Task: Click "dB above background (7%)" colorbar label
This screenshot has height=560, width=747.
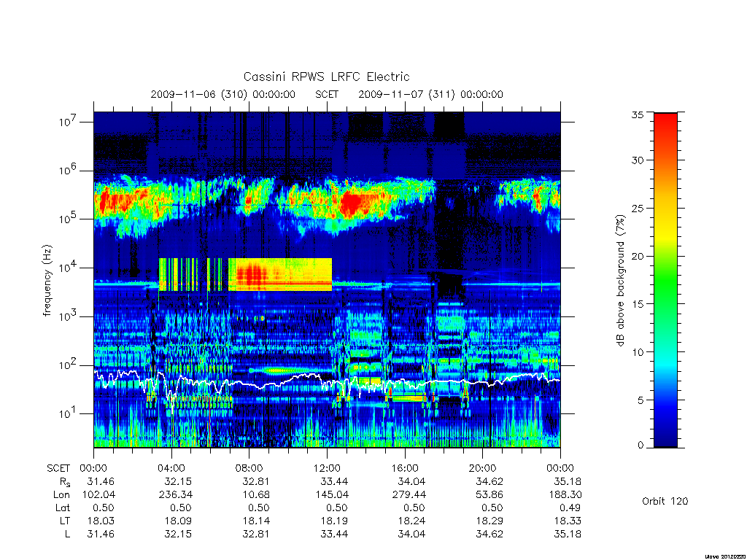Action: pos(620,280)
